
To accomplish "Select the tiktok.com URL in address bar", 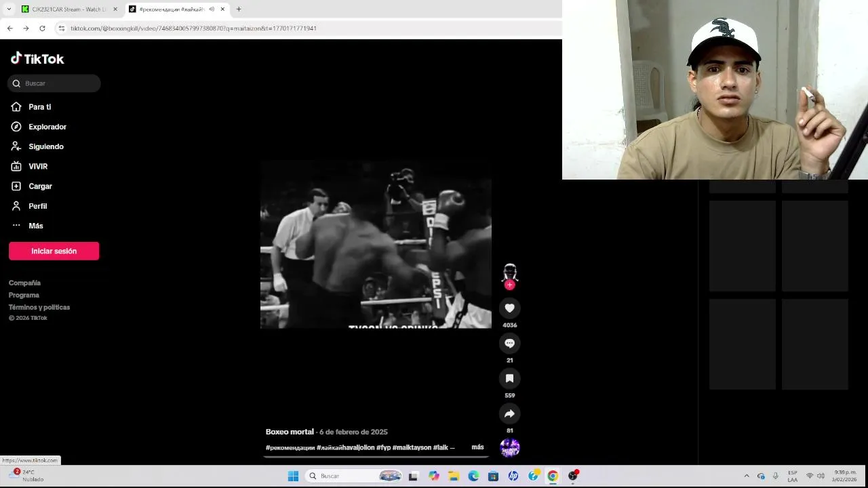I will tap(193, 28).
